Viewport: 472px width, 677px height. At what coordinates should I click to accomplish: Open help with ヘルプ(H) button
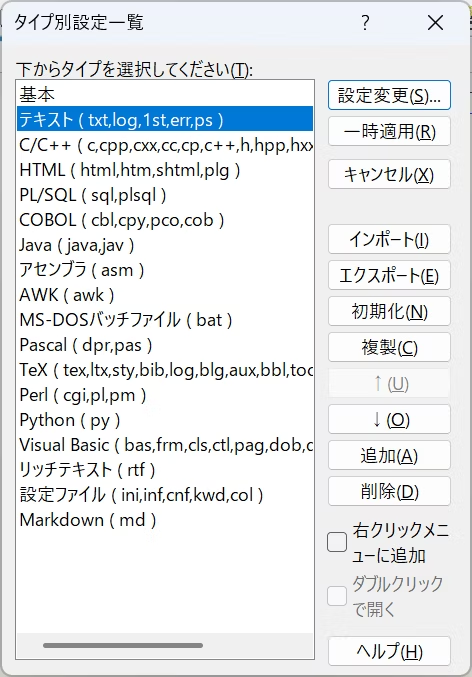point(389,651)
